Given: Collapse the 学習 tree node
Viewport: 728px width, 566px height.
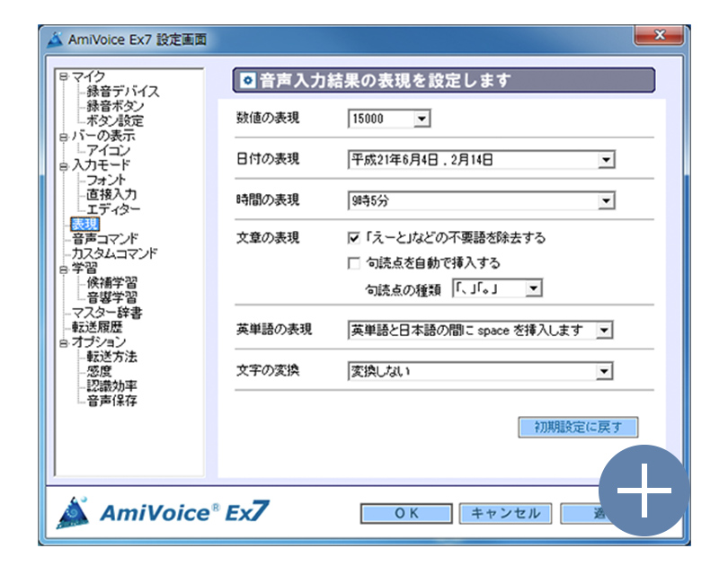Looking at the screenshot, I should [64, 270].
